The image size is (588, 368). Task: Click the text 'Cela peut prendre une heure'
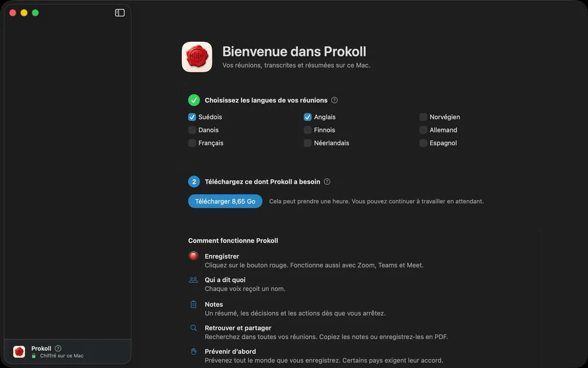tap(309, 201)
